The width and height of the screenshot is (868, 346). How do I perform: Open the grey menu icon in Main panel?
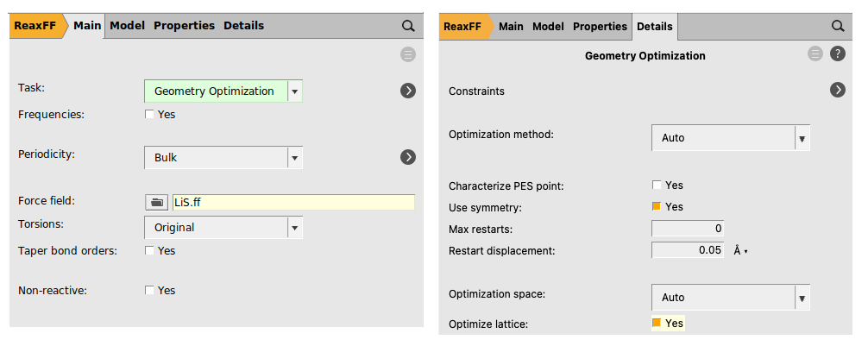tap(408, 55)
